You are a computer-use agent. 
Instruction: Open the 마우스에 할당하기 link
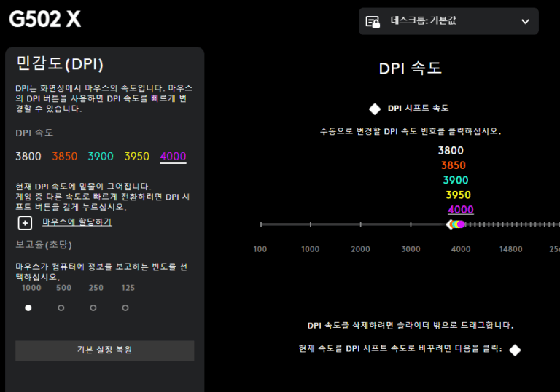pos(77,222)
